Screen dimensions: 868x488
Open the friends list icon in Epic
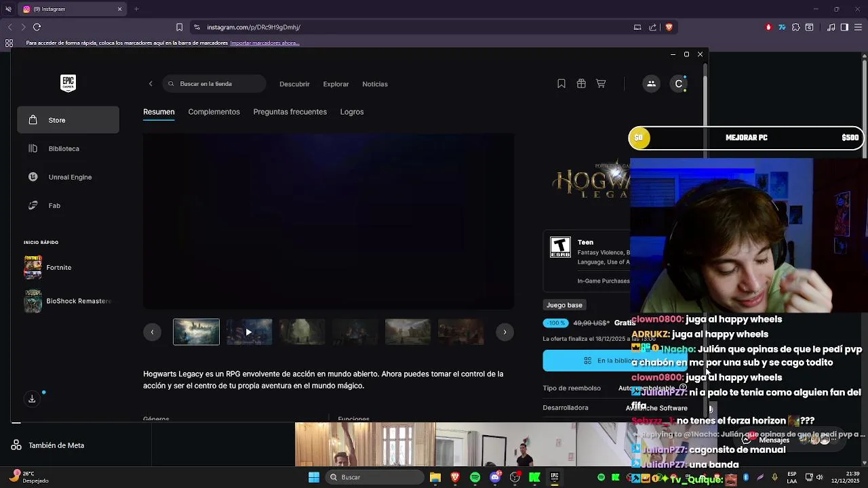pyautogui.click(x=651, y=83)
